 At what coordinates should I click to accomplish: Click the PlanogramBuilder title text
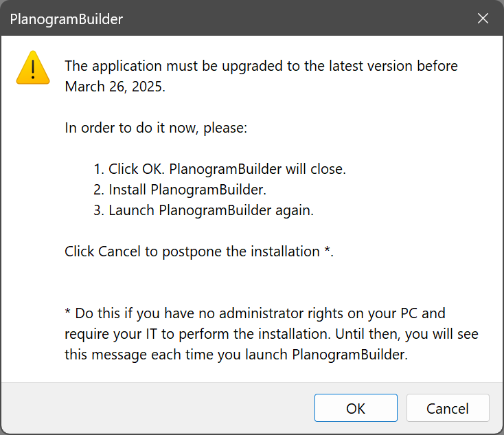coord(67,19)
